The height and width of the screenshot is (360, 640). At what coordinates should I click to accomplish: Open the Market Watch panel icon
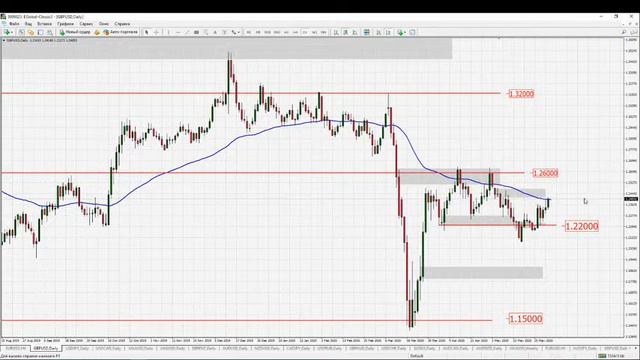(x=21, y=32)
